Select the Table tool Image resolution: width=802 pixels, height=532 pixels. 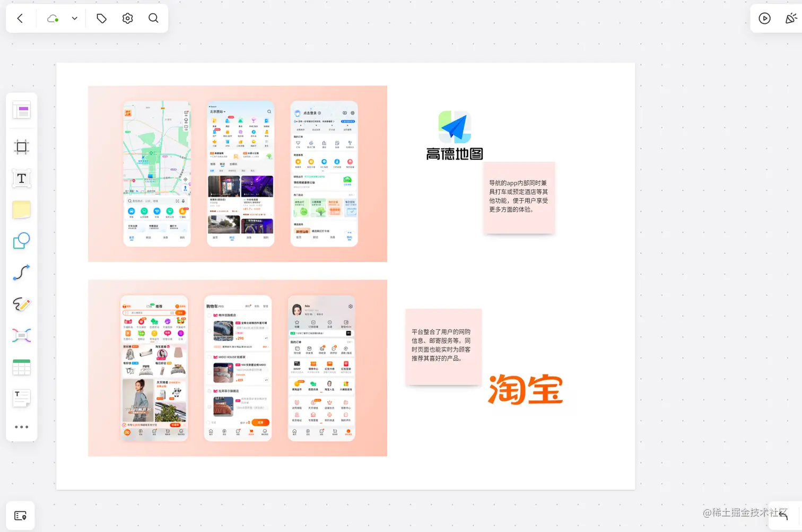tap(22, 367)
